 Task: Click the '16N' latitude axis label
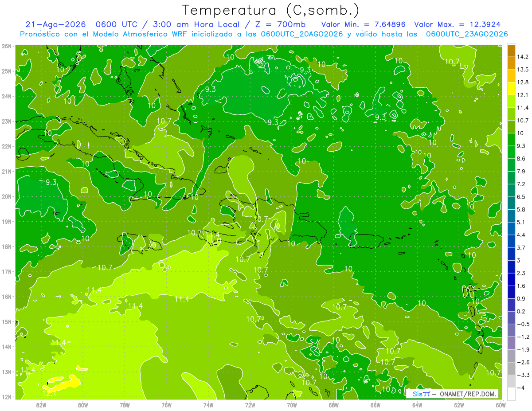click(x=7, y=297)
